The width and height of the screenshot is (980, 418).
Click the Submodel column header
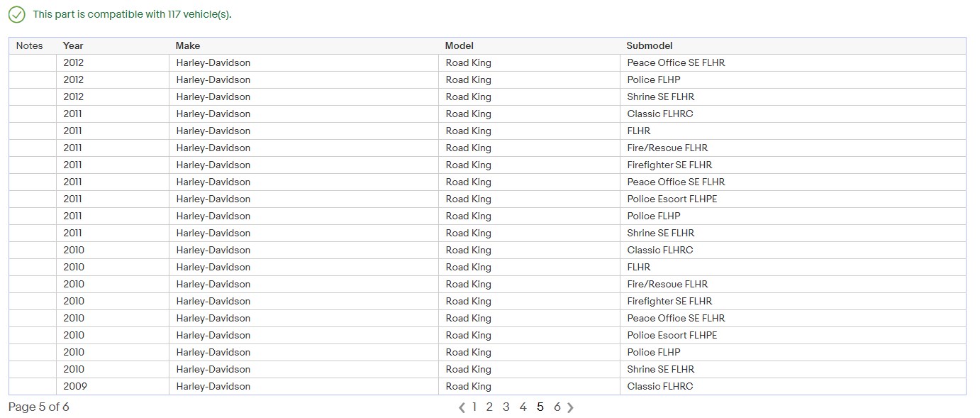click(649, 45)
